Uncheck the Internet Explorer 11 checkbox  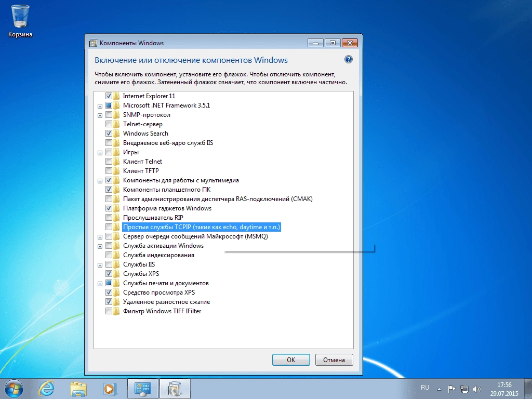pos(109,96)
